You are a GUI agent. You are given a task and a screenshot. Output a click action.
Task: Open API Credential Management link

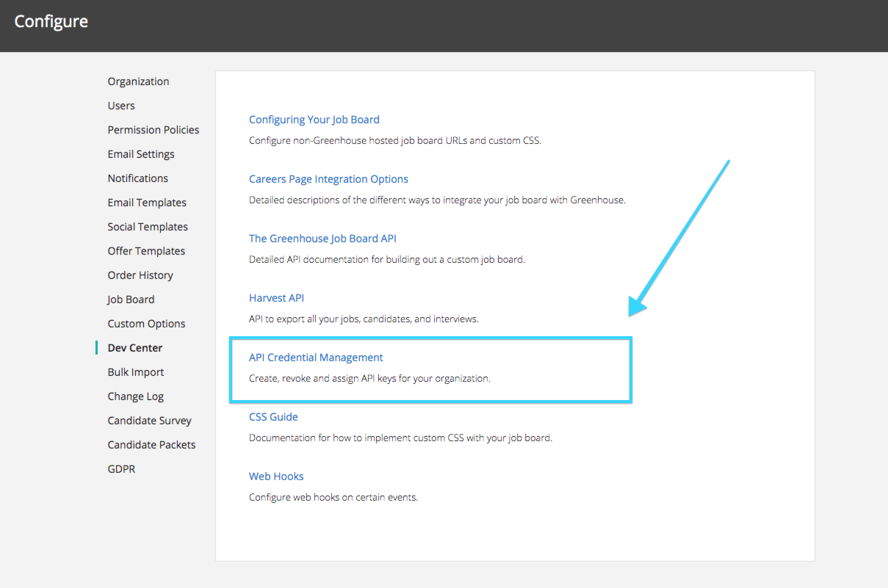point(316,357)
